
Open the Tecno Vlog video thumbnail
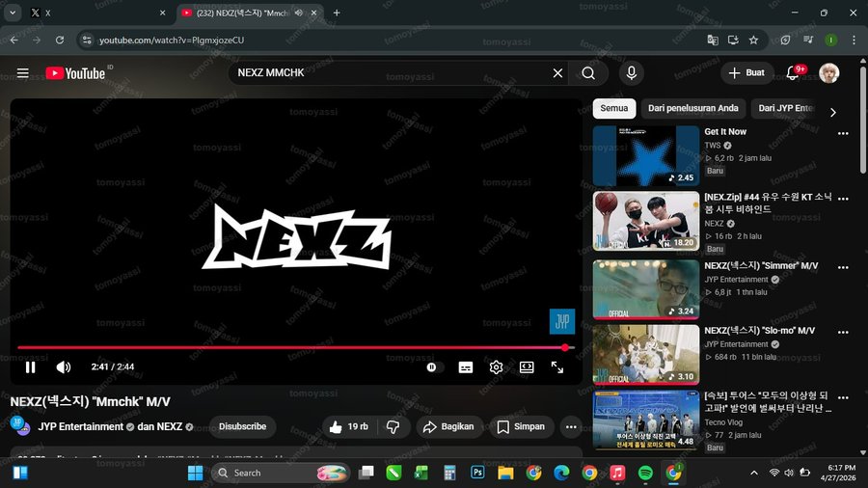(x=646, y=420)
